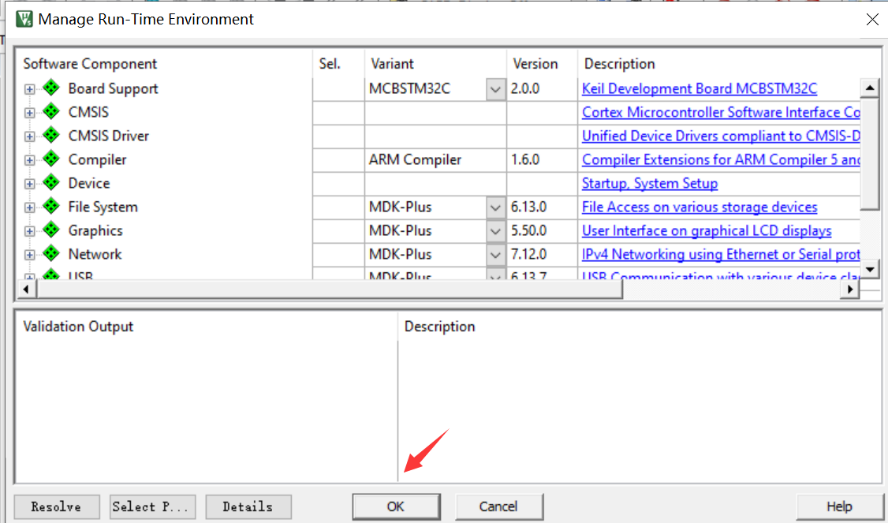Click the vertical scrollbar thumb

[869, 154]
